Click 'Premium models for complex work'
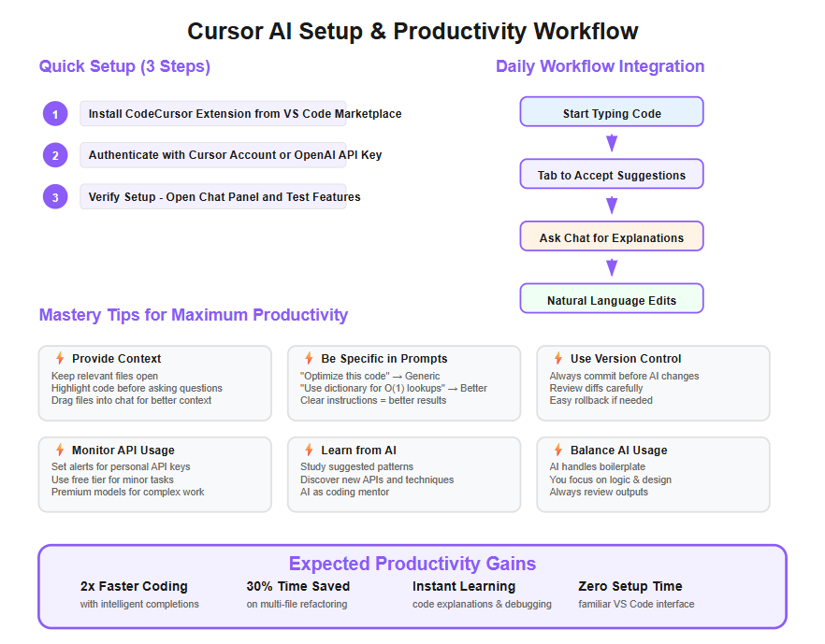Viewport: 825px width, 644px height. (127, 492)
